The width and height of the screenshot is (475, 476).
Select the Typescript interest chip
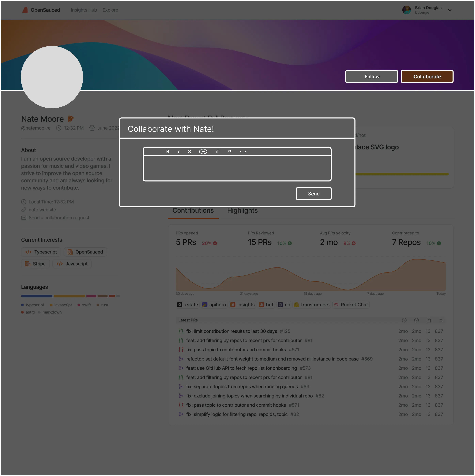click(x=41, y=252)
